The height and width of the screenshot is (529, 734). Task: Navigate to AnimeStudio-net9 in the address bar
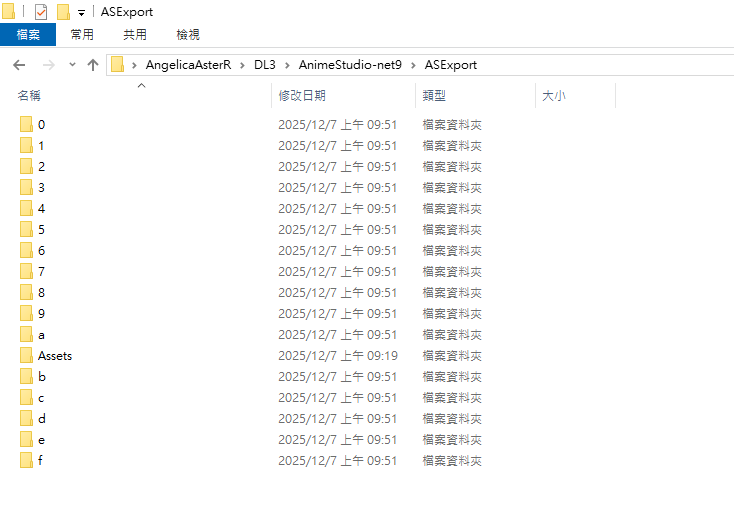click(x=350, y=65)
